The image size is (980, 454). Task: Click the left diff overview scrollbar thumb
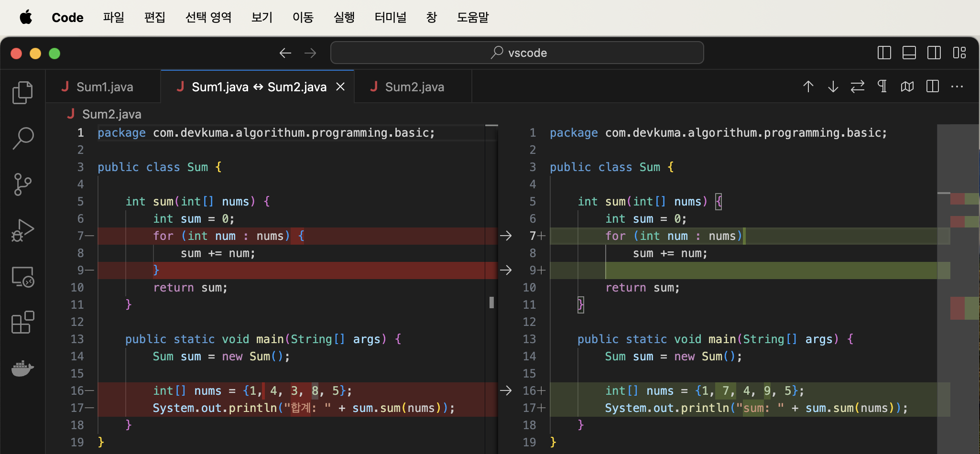pos(491,302)
